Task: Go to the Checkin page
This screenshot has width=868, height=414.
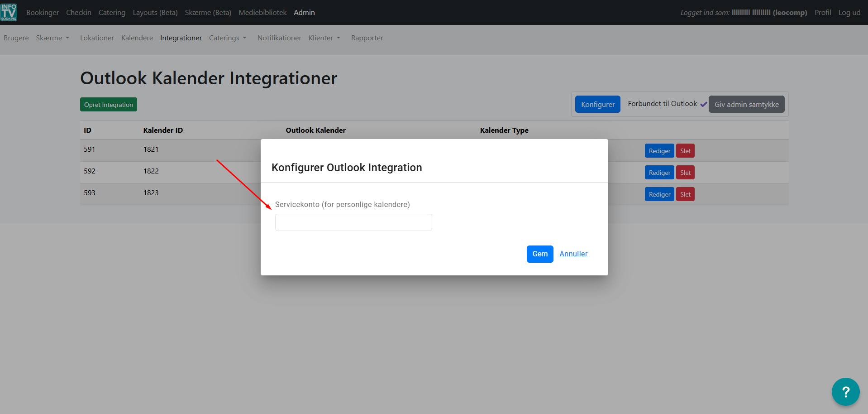Action: [x=79, y=12]
